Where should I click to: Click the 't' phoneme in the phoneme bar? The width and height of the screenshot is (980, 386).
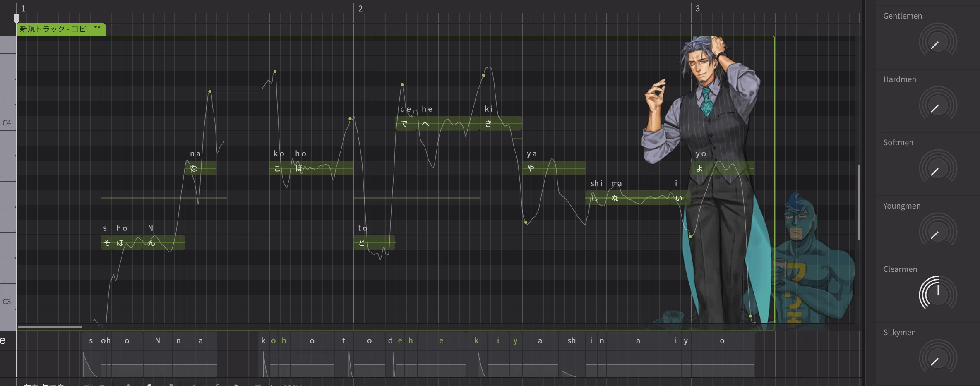pyautogui.click(x=343, y=341)
